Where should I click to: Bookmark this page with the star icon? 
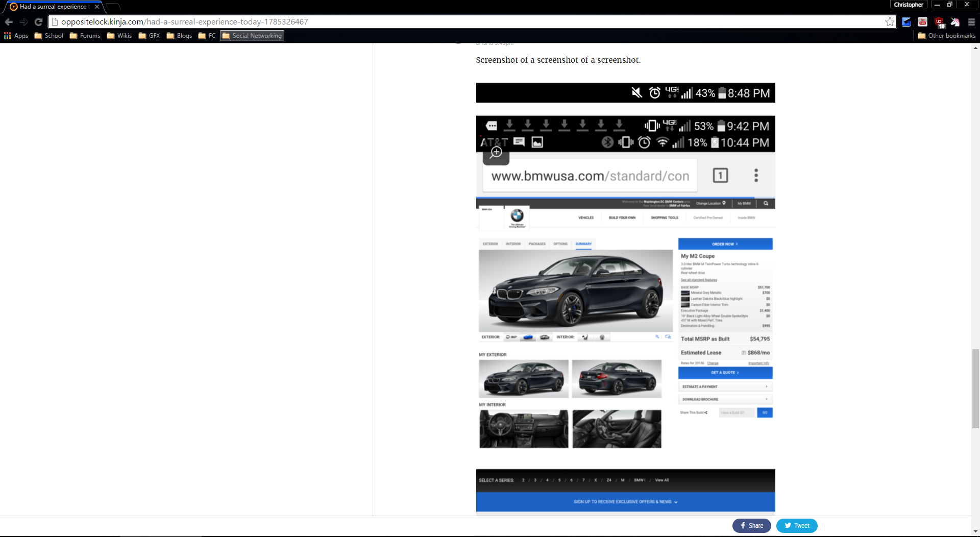890,22
